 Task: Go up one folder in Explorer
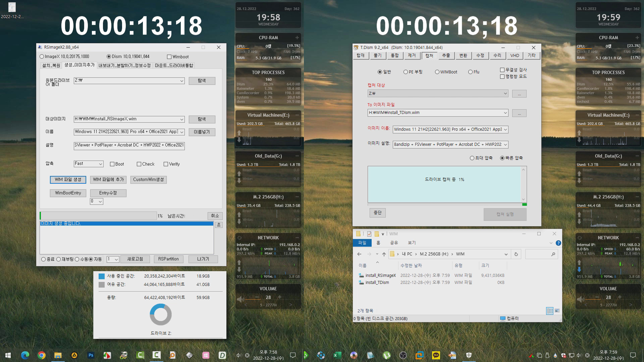(384, 254)
